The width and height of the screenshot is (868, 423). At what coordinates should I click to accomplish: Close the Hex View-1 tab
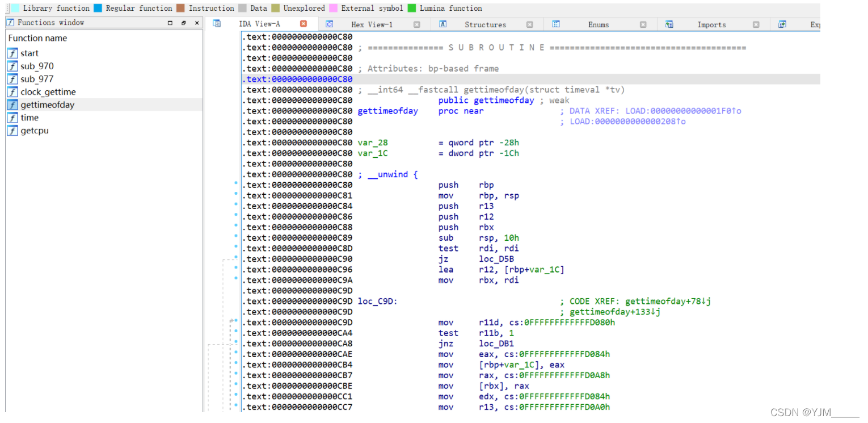[417, 24]
